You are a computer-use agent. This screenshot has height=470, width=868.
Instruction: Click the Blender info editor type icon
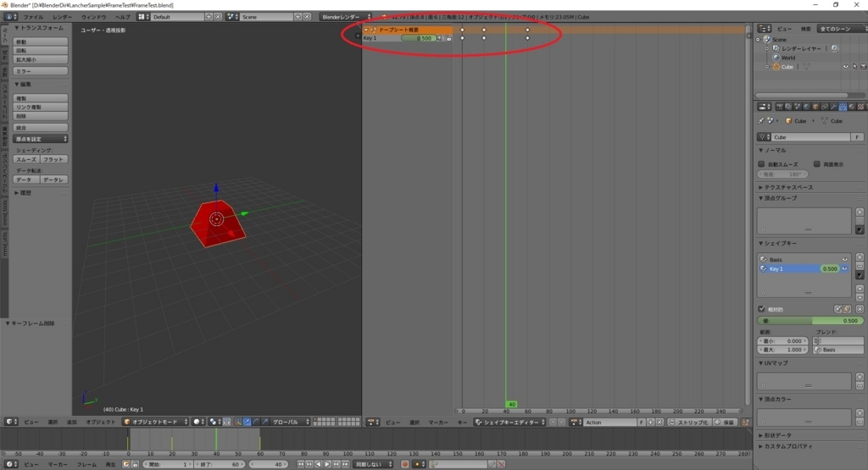10,17
